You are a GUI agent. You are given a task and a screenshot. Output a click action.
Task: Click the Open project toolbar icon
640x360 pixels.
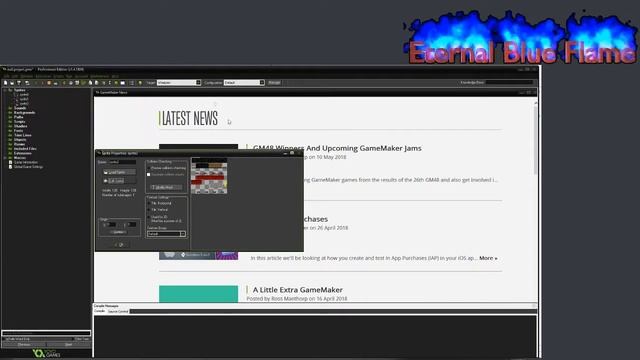click(12, 83)
